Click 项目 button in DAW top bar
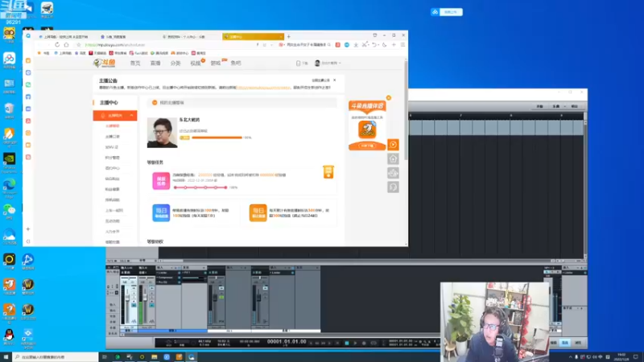 click(x=575, y=106)
